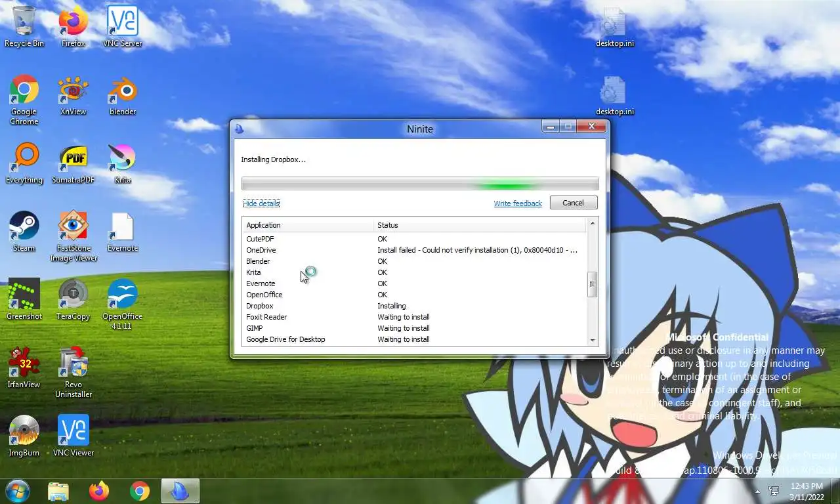Open the OpenOffice 4.1.11 desktop shortcut
The height and width of the screenshot is (504, 840).
[123, 304]
